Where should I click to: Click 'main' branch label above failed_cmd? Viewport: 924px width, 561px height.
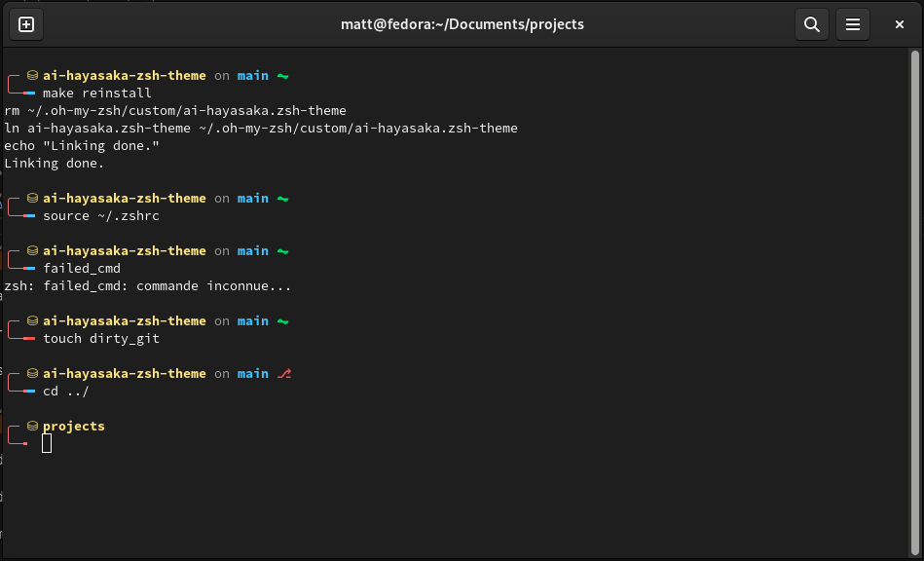coord(253,251)
